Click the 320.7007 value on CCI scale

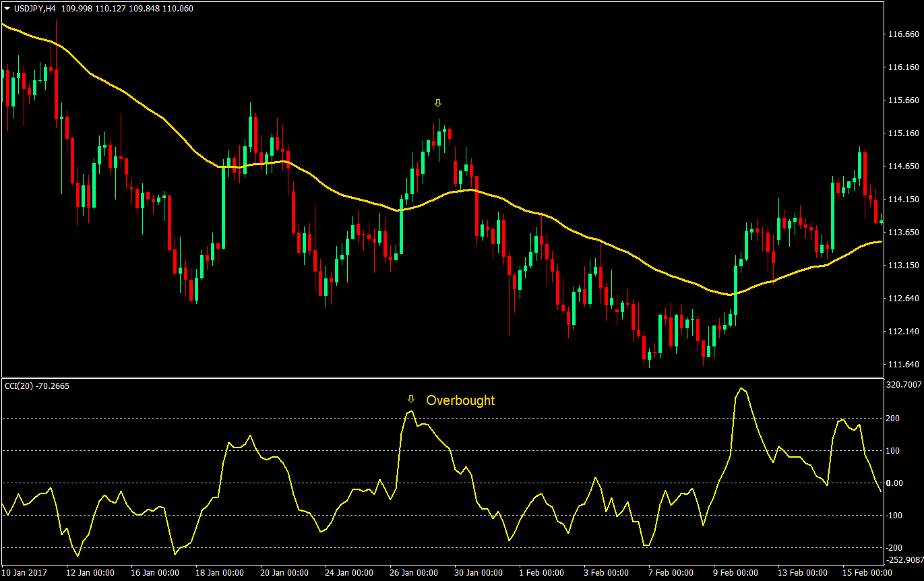click(903, 384)
